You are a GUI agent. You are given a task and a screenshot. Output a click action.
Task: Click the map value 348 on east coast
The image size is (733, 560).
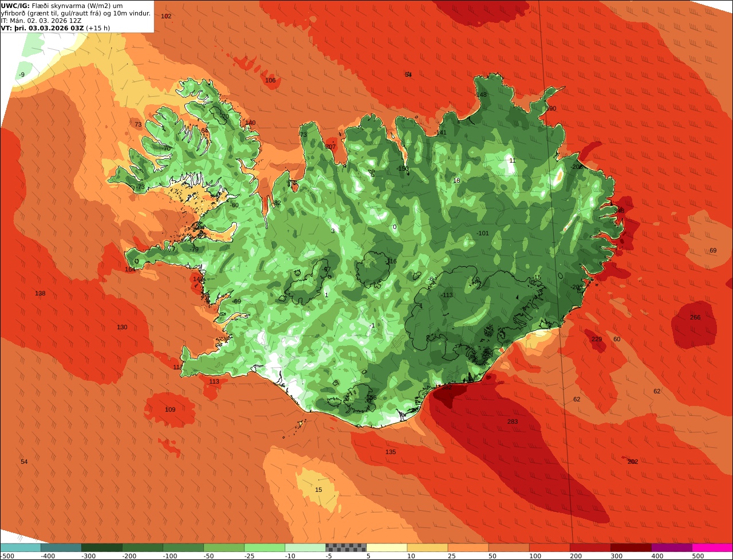pos(619,211)
